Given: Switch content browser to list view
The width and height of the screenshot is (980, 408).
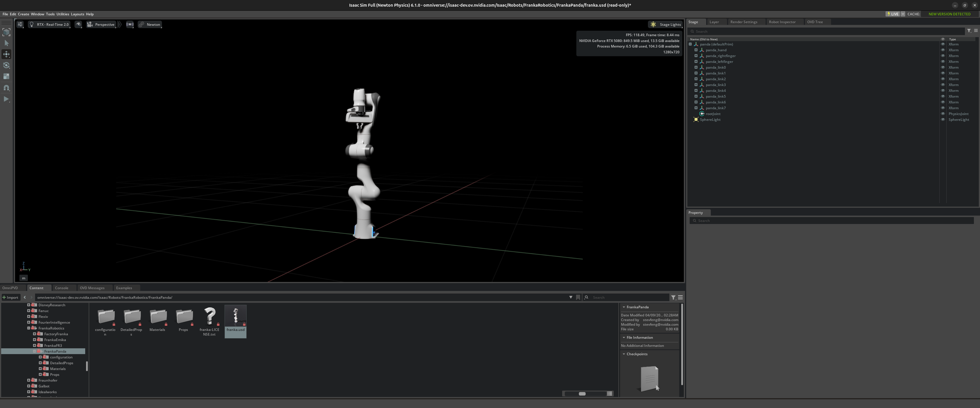Looking at the screenshot, I should (610, 394).
